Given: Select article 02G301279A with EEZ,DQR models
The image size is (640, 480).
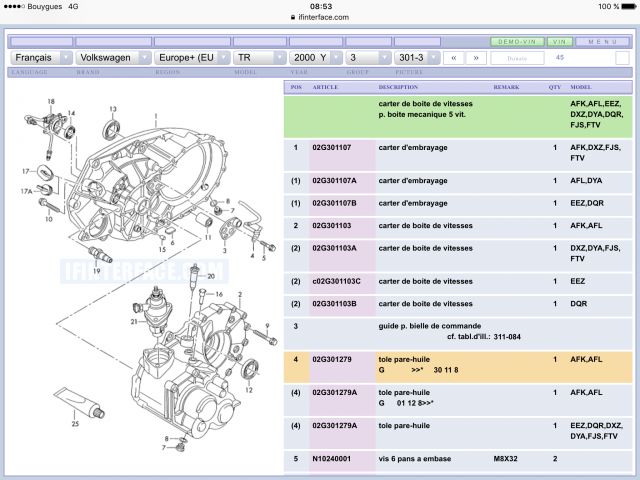Looking at the screenshot, I should click(335, 425).
